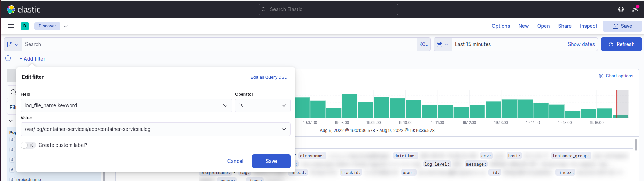Click the Elastic logo icon

11,9
